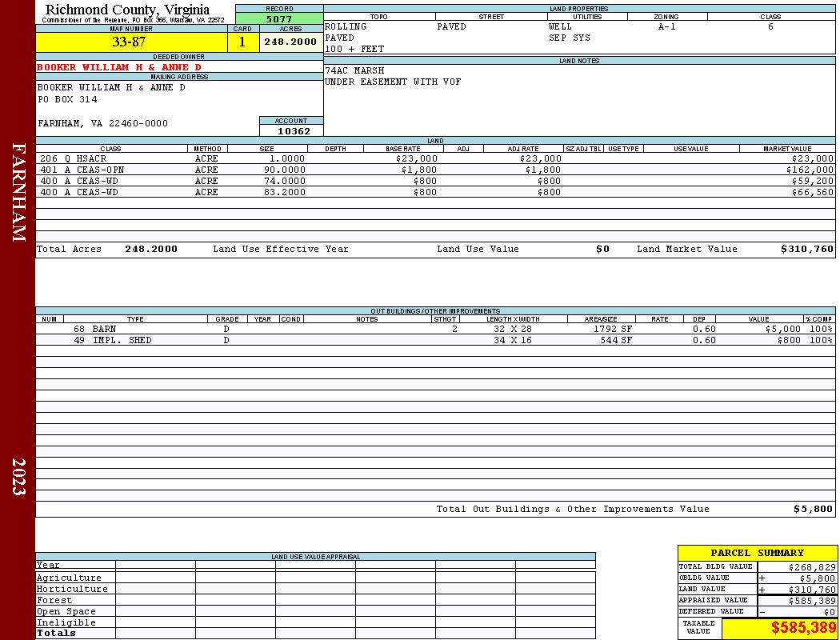Click the deferred value $0
This screenshot has height=640, width=840.
click(830, 612)
